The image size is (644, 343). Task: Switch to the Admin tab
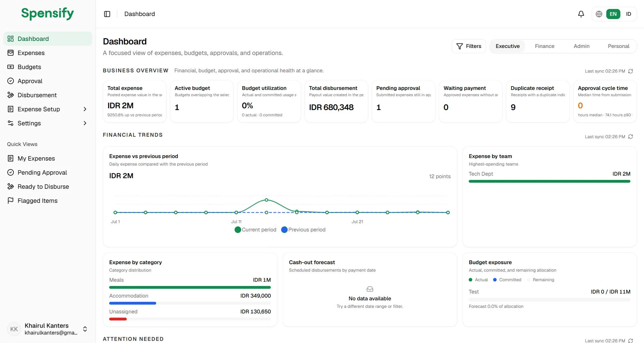click(581, 46)
